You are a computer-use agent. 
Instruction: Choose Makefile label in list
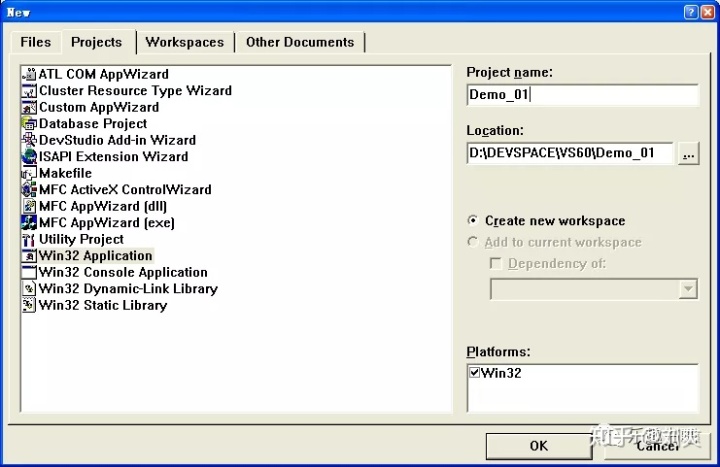click(66, 174)
